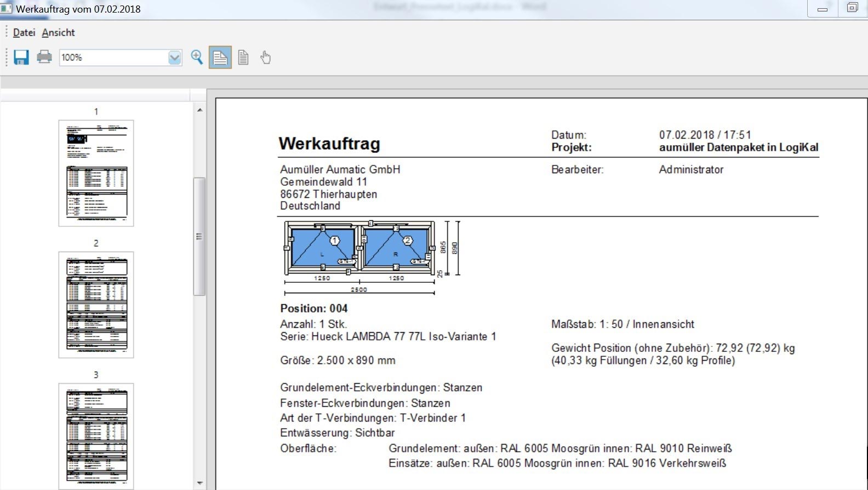868x490 pixels.
Task: Toggle the highlighted page-with-thumbnails view button
Action: tap(220, 58)
